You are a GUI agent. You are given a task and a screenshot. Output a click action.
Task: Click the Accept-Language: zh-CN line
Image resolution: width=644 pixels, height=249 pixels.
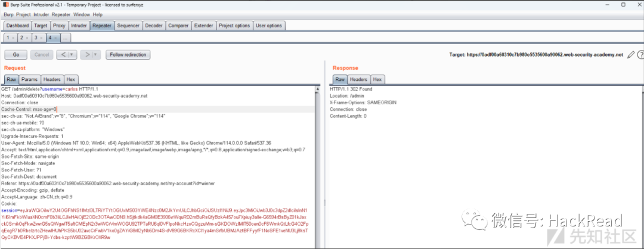tap(36, 197)
